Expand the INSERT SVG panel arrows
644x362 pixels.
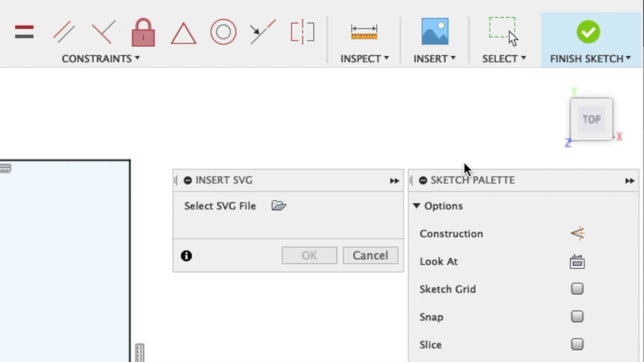click(394, 181)
